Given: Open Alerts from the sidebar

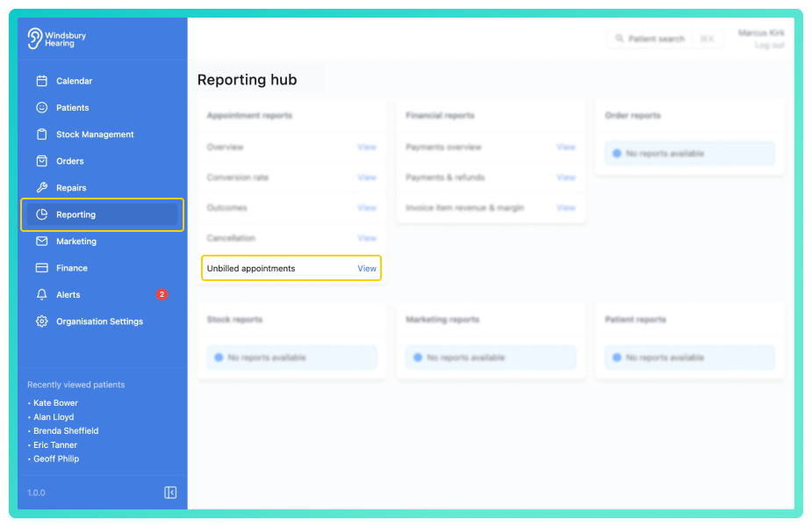Looking at the screenshot, I should pyautogui.click(x=102, y=294).
